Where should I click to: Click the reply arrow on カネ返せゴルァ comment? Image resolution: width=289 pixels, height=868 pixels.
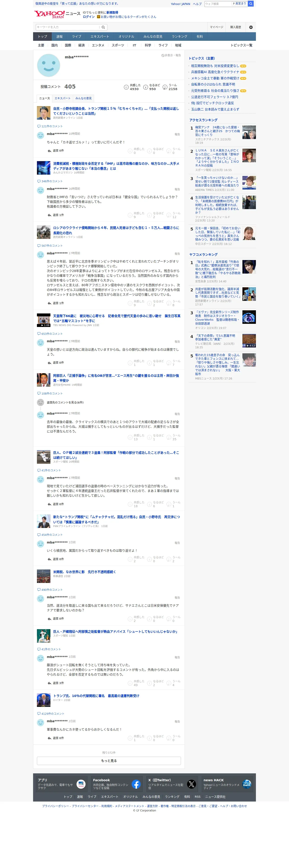pos(50,151)
